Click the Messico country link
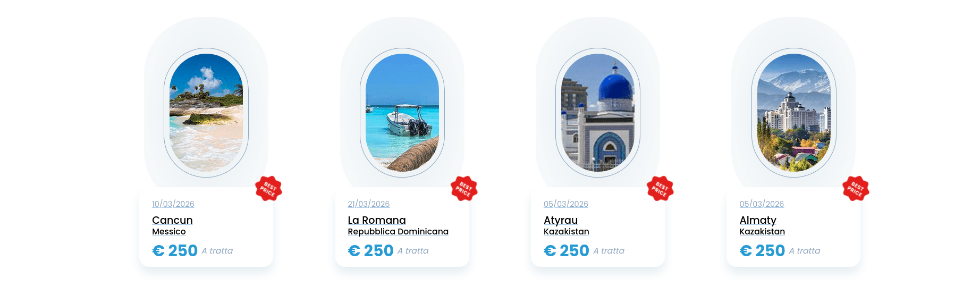The width and height of the screenshot is (980, 286). tap(169, 232)
